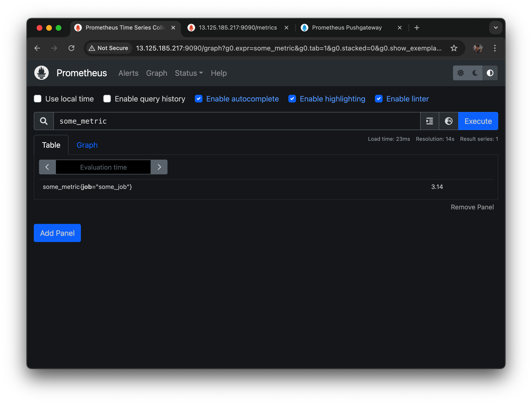This screenshot has height=404, width=532.
Task: Enable query history checkbox
Action: pyautogui.click(x=107, y=99)
